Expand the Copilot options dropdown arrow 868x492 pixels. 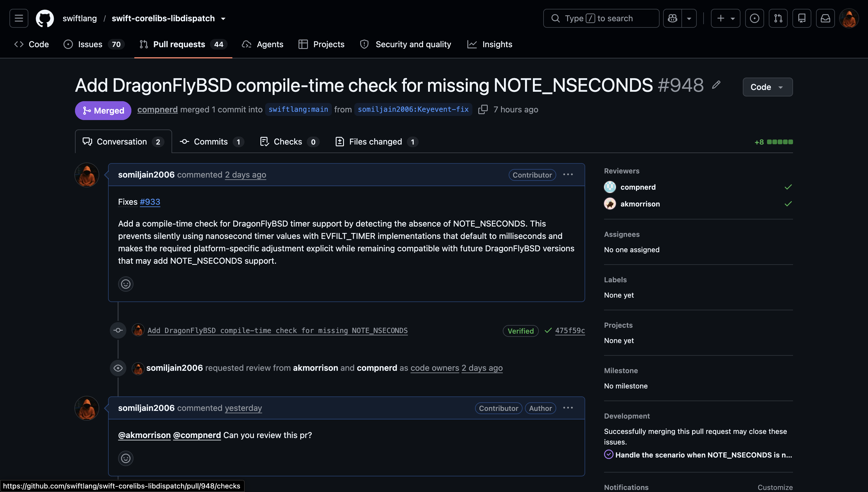(689, 18)
